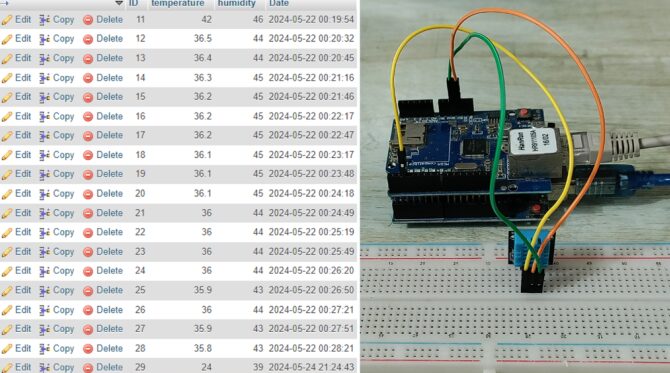Click the pencil Edit icon for row ID 11
Image resolution: width=670 pixels, height=373 pixels.
tap(7, 20)
